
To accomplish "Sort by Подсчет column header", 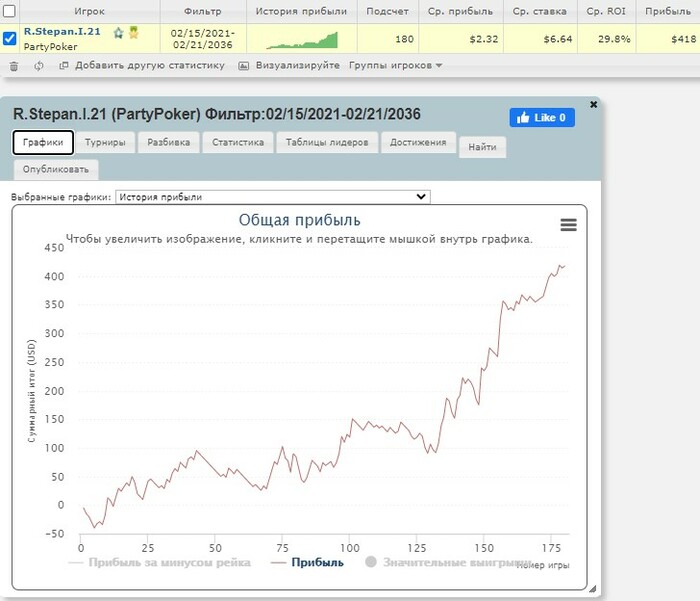I will (387, 11).
